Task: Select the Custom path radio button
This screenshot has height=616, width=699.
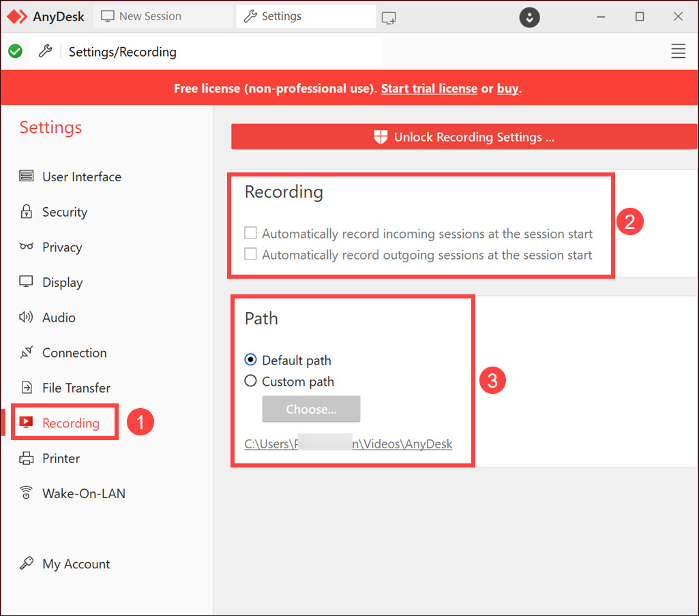Action: [x=251, y=382]
